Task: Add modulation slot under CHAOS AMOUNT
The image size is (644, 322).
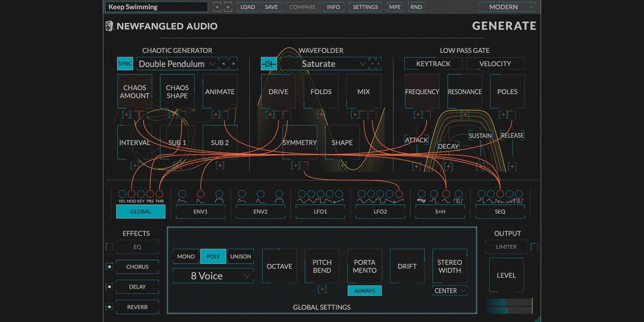Action: point(126,114)
